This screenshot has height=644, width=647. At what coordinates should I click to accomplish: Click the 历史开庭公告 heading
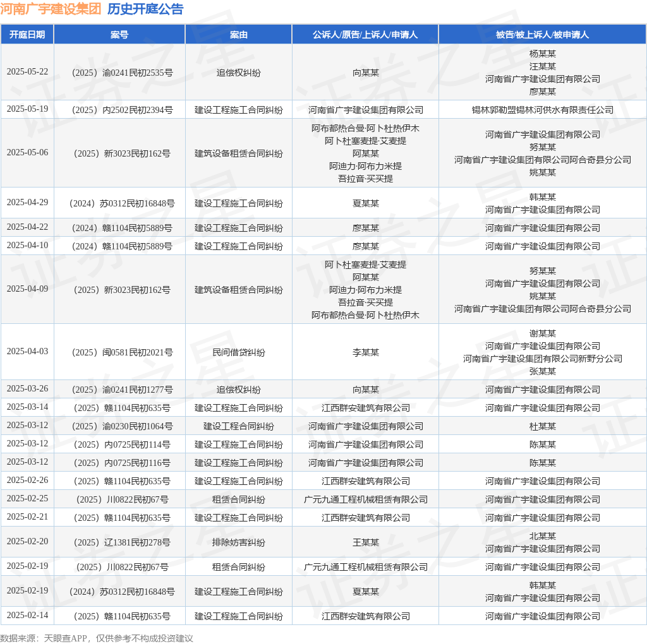[x=145, y=9]
